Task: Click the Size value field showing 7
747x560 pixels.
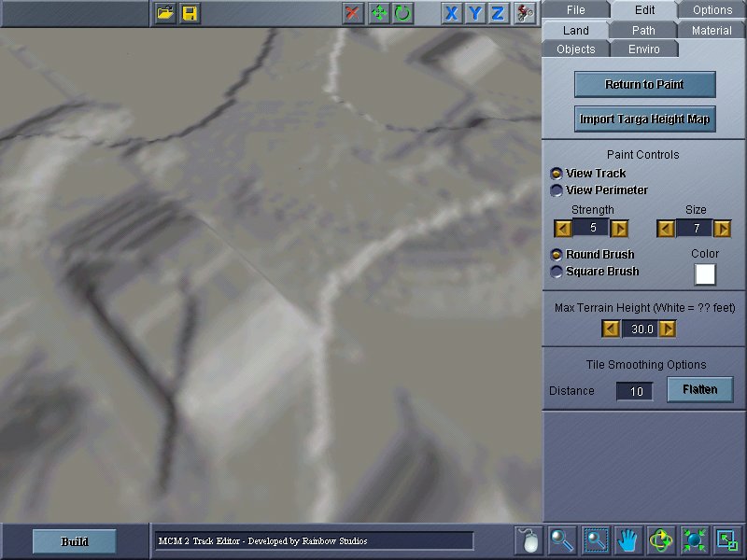Action: (694, 229)
